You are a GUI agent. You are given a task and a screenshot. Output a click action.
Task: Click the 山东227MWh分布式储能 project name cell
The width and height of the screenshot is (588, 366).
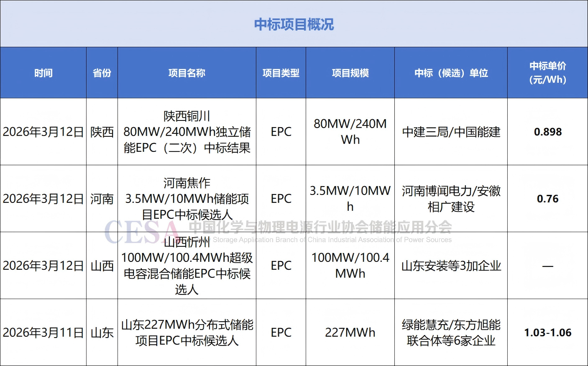187,333
